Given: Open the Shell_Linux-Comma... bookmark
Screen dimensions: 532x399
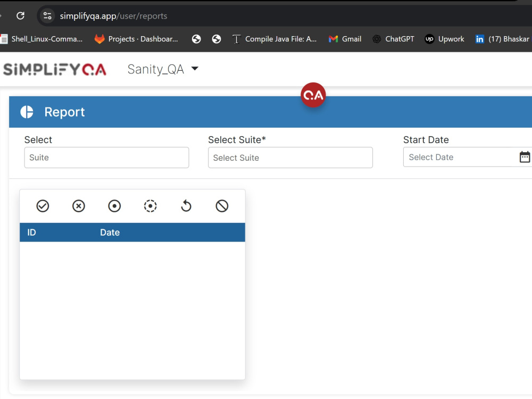Looking at the screenshot, I should (x=41, y=39).
